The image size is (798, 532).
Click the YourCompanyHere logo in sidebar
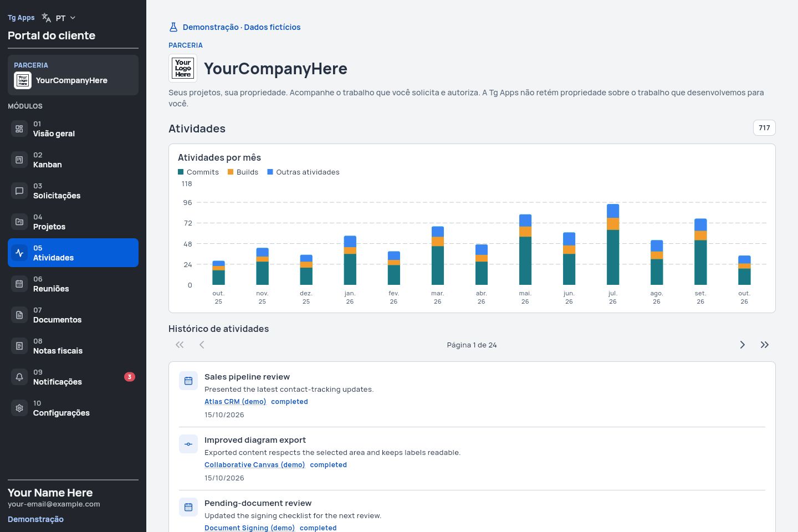tap(23, 80)
